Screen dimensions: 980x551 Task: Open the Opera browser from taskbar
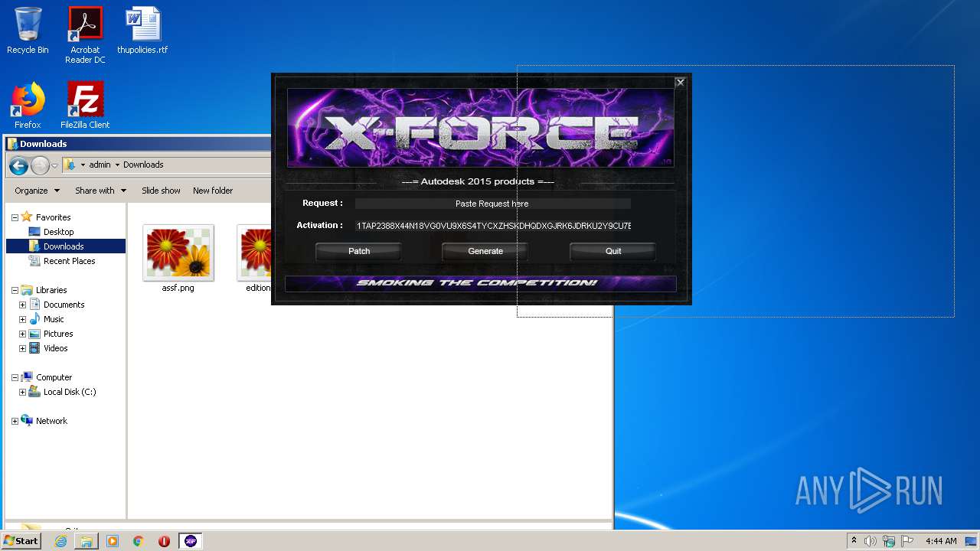click(164, 541)
